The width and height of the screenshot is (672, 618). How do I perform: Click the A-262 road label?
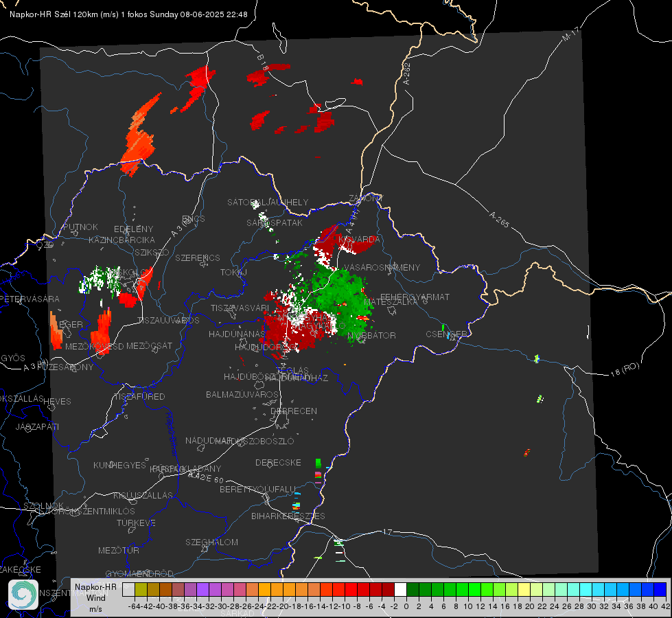407,73
